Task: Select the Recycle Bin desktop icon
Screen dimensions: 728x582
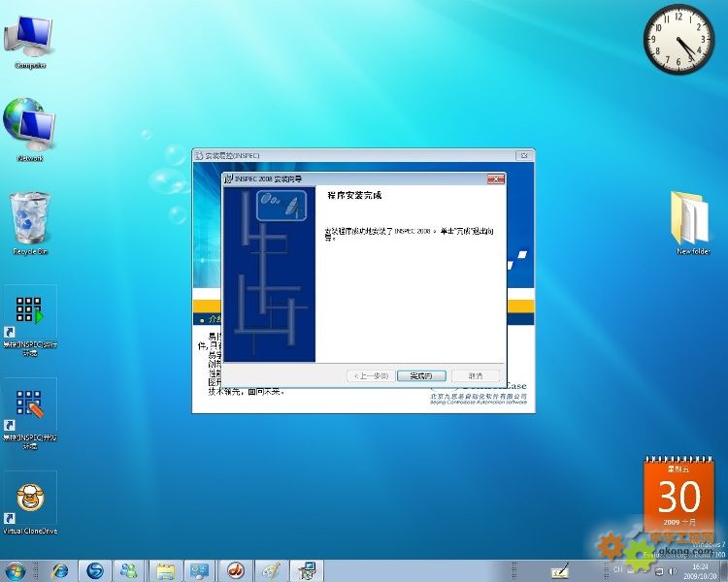Action: click(30, 224)
